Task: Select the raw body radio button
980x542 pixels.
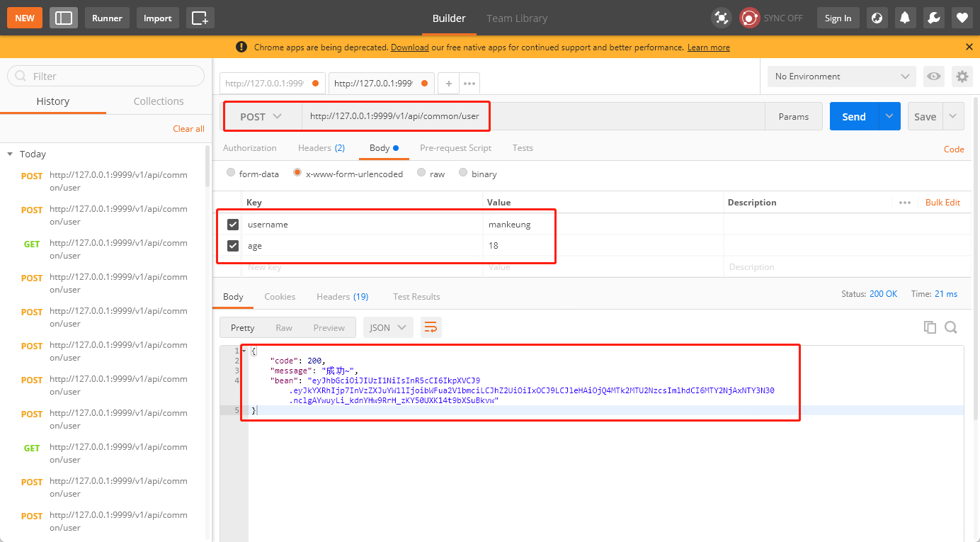Action: point(422,173)
